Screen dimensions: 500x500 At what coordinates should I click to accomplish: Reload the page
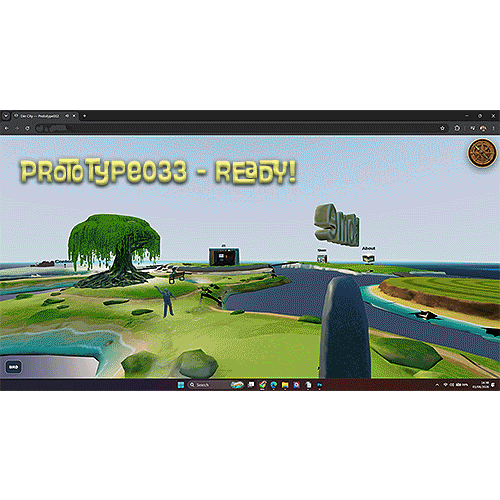point(27,128)
